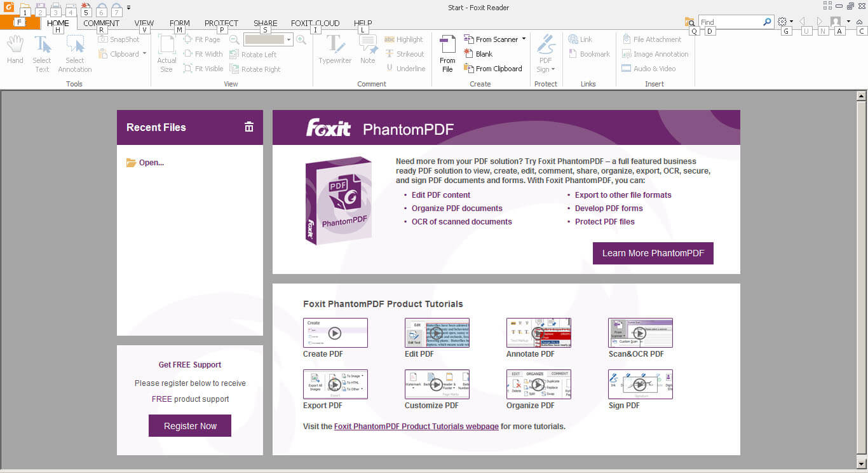Image resolution: width=868 pixels, height=473 pixels.
Task: Create a Blank PDF
Action: coord(478,54)
